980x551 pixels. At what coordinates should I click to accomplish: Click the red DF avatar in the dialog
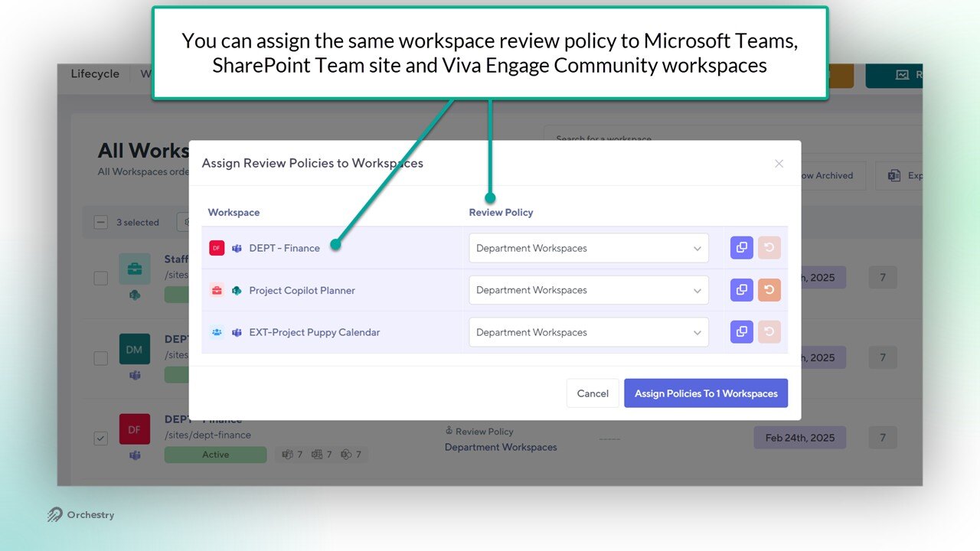click(217, 248)
